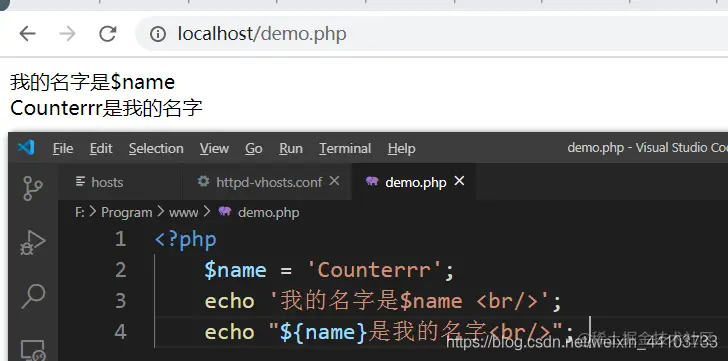Click the browser forward arrow
Image resolution: width=728 pixels, height=361 pixels.
tap(68, 34)
